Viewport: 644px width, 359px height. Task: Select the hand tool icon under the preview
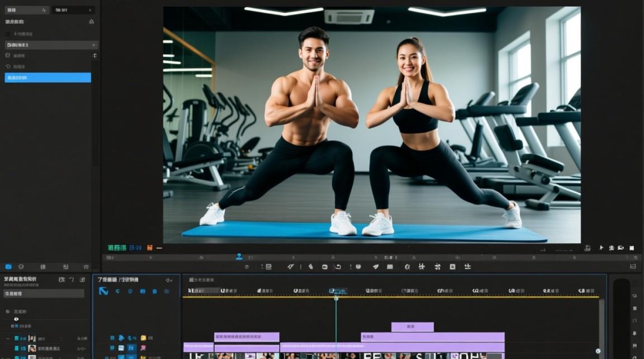[310, 267]
